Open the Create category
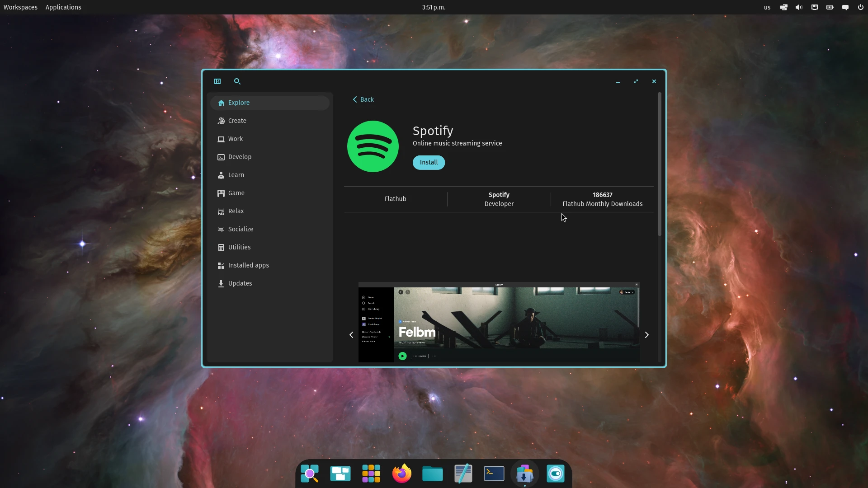This screenshot has height=488, width=868. pyautogui.click(x=237, y=121)
